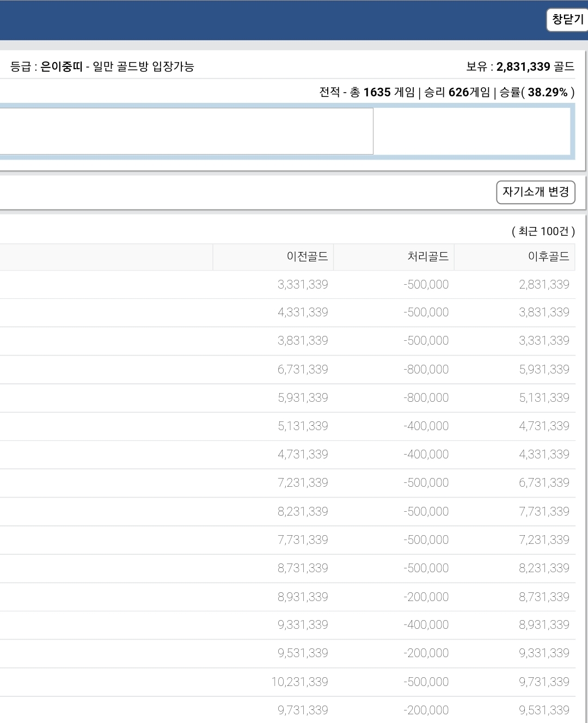Click the 승률 38.29% record text

tap(537, 92)
